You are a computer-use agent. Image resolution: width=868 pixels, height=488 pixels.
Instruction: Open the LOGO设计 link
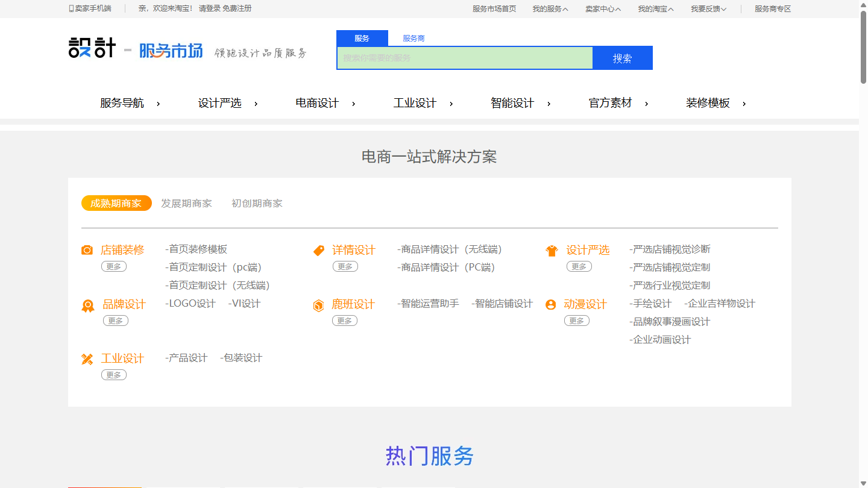click(190, 303)
